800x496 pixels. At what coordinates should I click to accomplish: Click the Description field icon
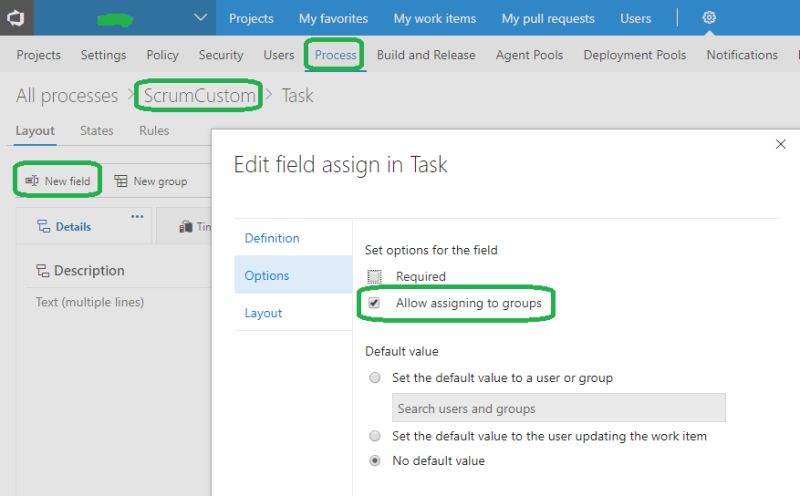(x=42, y=270)
